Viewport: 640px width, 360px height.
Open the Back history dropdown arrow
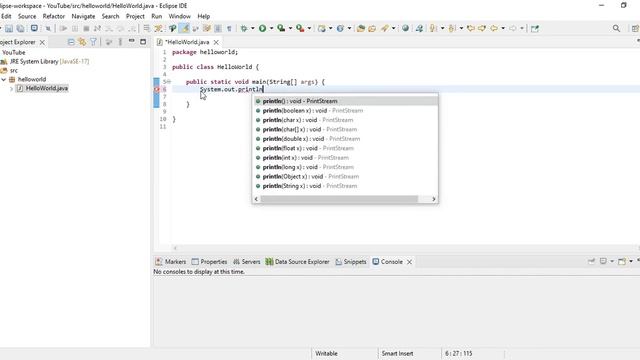503,28
